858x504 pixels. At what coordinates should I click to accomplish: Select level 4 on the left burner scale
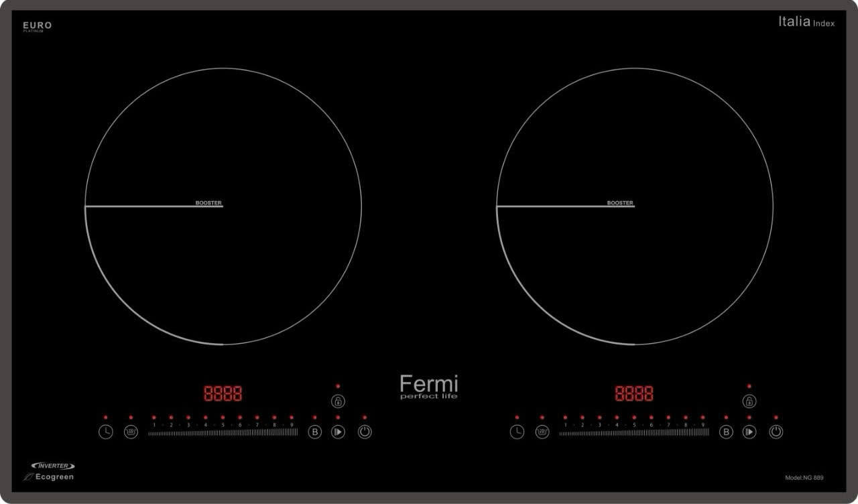[x=206, y=425]
